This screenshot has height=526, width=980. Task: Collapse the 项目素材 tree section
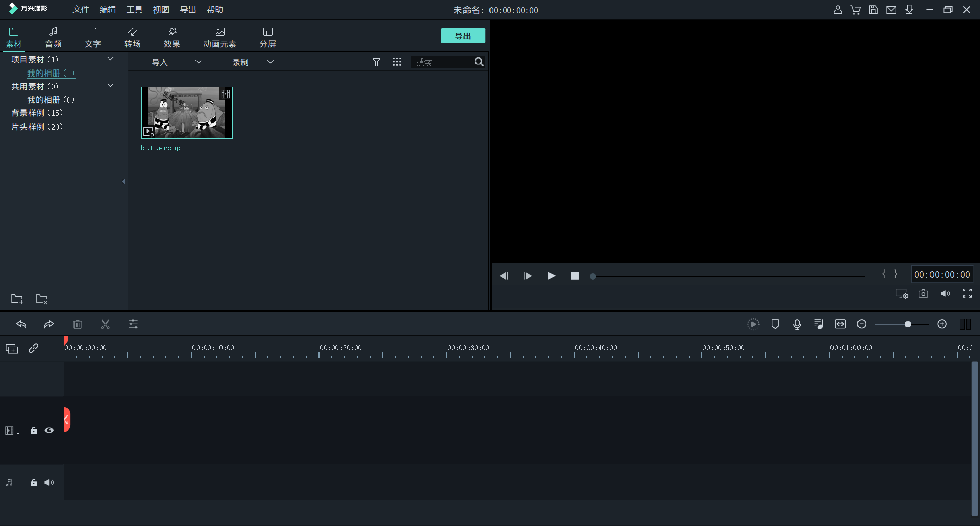pos(110,59)
